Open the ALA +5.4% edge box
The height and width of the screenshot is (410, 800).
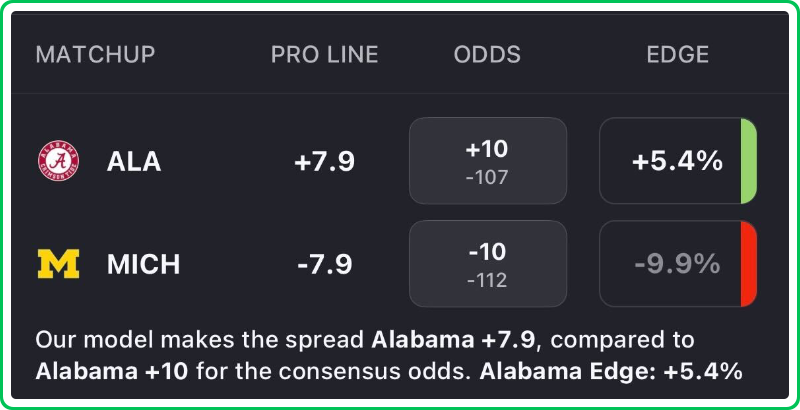670,161
